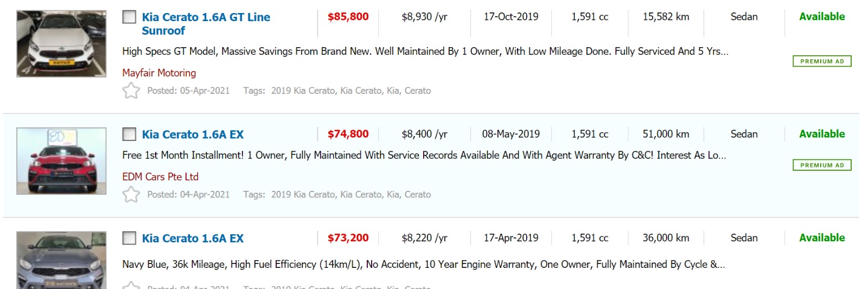
Task: View the white Kia Cerato photo thumbnail
Action: click(x=61, y=44)
